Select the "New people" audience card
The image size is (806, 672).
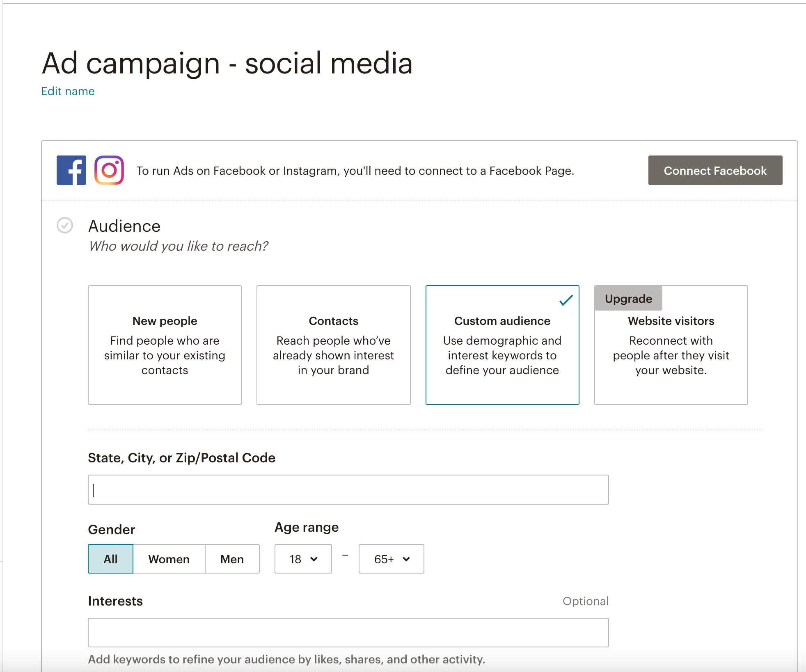click(x=164, y=345)
